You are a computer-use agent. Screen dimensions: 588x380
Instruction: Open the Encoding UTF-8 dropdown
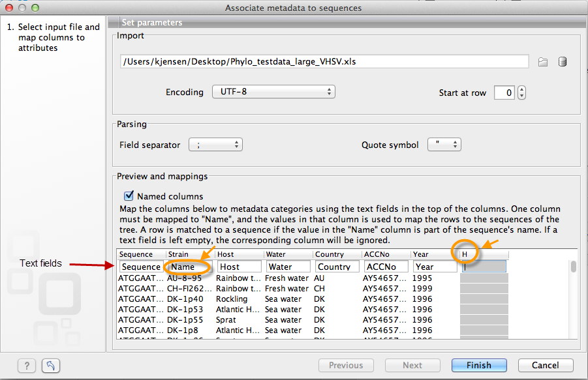tap(273, 92)
